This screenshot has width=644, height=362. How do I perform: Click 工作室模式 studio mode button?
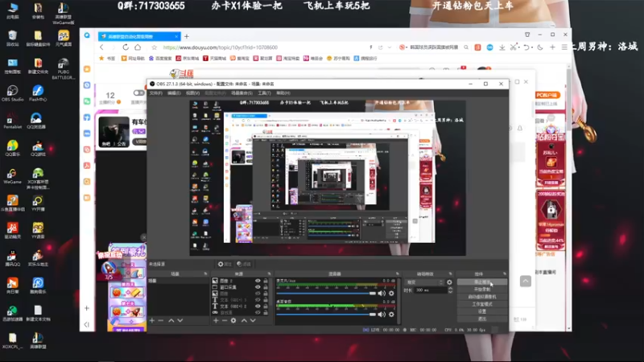[482, 304]
